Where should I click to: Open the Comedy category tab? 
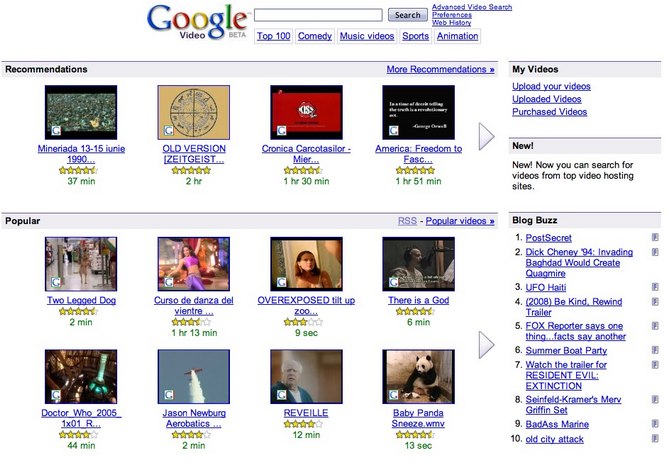[x=315, y=36]
